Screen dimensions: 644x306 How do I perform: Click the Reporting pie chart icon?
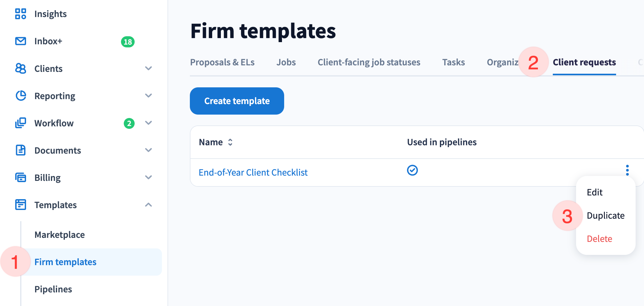[x=20, y=96]
